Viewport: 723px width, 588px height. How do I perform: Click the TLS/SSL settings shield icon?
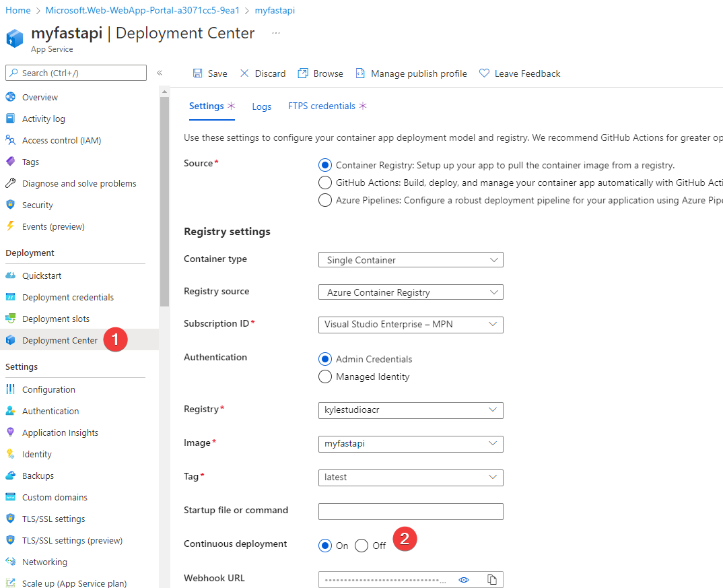pos(10,519)
